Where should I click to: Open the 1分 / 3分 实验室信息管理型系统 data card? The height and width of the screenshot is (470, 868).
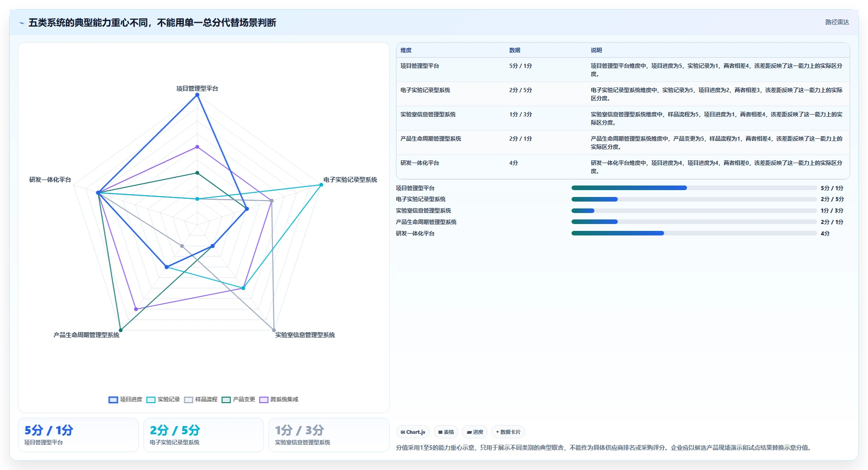coord(329,435)
